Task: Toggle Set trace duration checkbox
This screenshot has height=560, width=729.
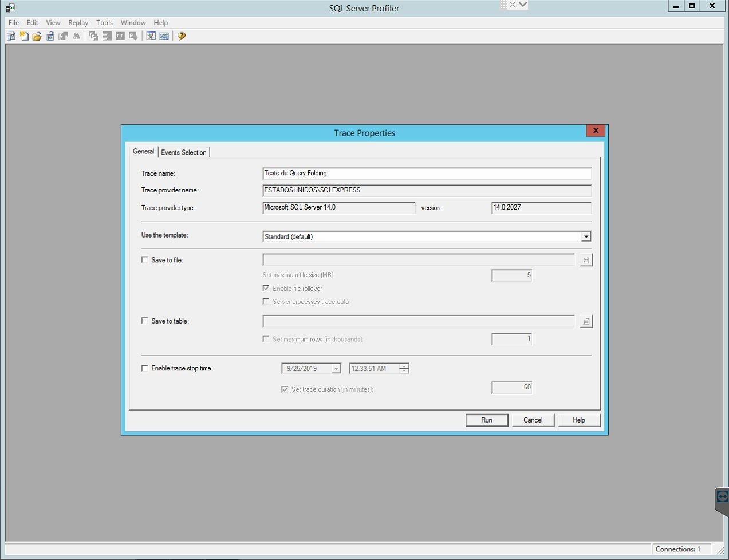Action: [x=285, y=389]
